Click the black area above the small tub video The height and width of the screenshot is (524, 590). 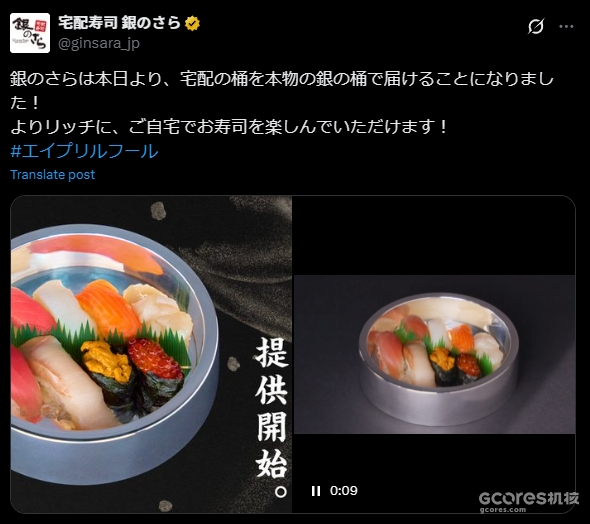click(x=433, y=235)
